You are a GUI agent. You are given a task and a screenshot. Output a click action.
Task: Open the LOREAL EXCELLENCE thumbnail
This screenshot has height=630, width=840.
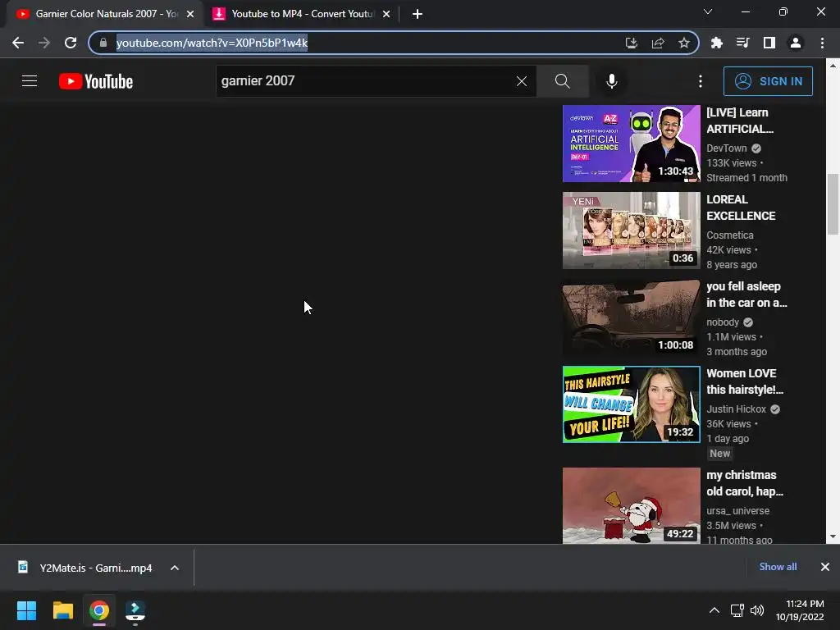[631, 231]
